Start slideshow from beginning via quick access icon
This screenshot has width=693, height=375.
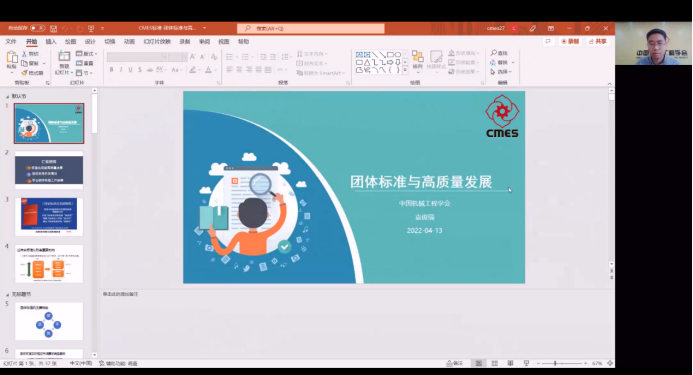pyautogui.click(x=91, y=28)
